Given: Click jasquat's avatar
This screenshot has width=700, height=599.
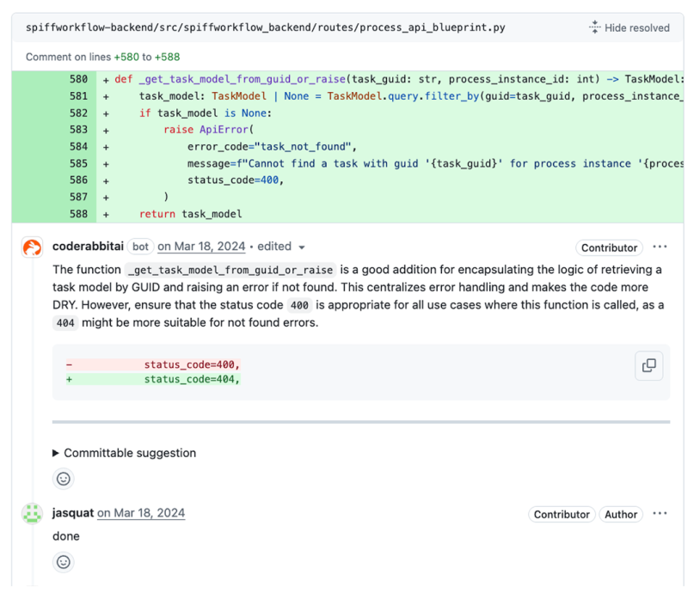Looking at the screenshot, I should tap(33, 513).
